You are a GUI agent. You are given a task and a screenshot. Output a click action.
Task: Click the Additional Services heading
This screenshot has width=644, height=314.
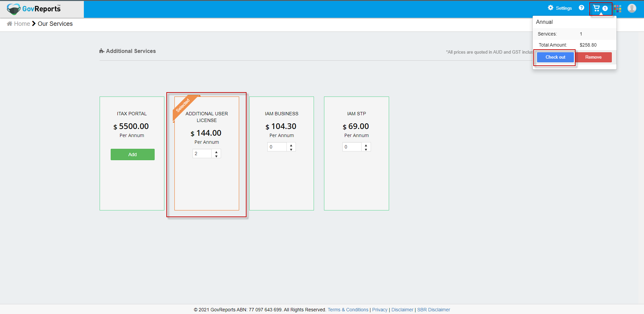(131, 51)
